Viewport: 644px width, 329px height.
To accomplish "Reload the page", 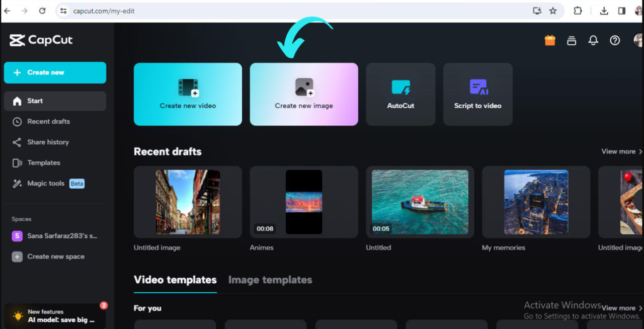I will pos(42,11).
